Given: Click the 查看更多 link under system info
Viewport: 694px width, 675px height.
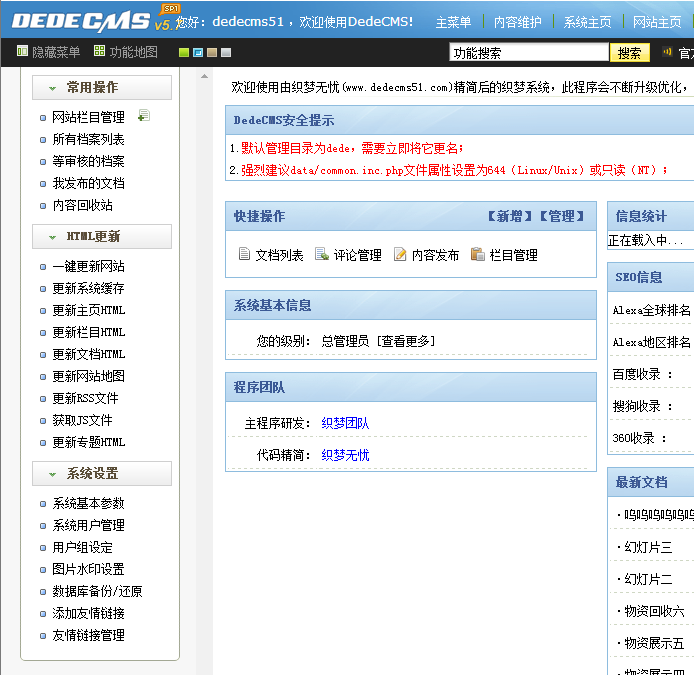Looking at the screenshot, I should point(406,341).
